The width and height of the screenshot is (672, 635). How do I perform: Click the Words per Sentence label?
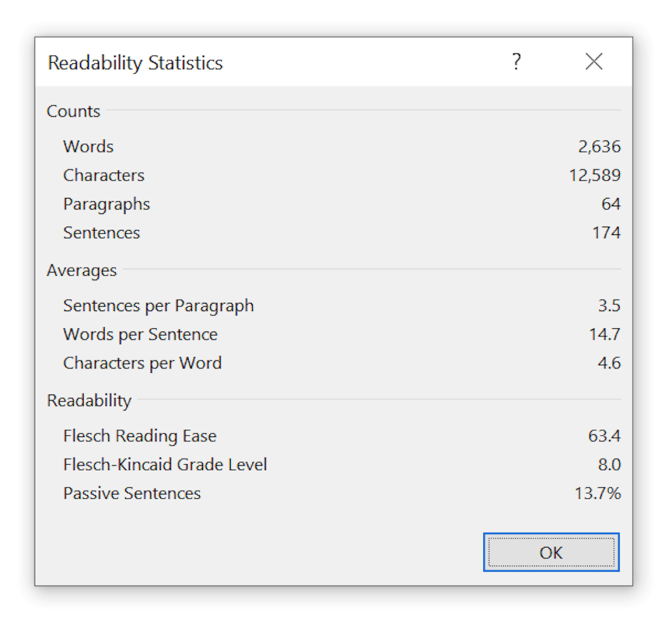(x=140, y=335)
